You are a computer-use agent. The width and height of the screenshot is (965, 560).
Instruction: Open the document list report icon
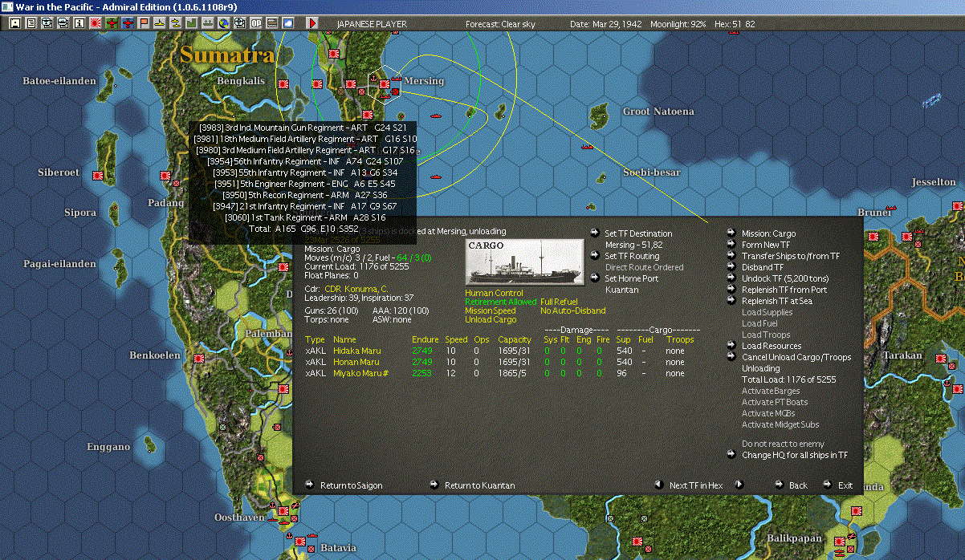pos(31,23)
